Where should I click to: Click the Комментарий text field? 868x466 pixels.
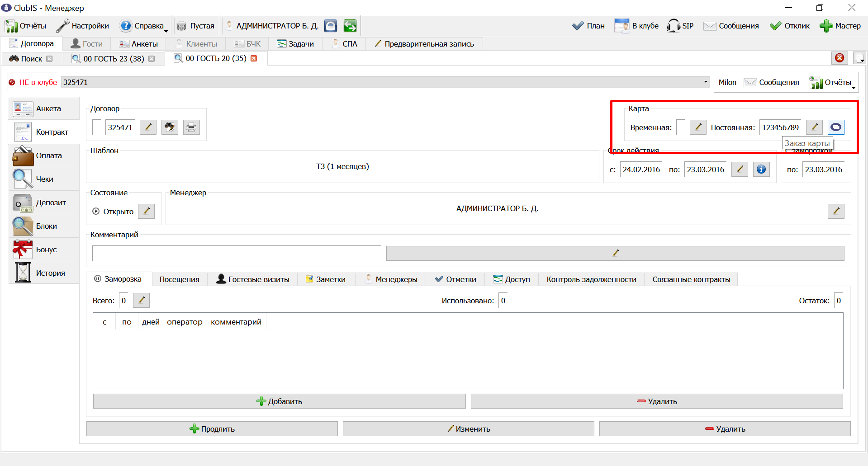pos(237,253)
